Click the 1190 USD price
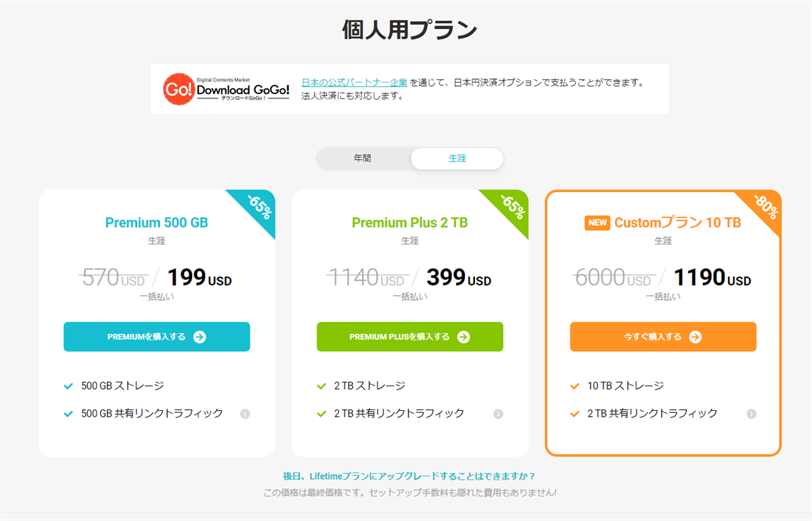The image size is (812, 521). click(x=710, y=278)
